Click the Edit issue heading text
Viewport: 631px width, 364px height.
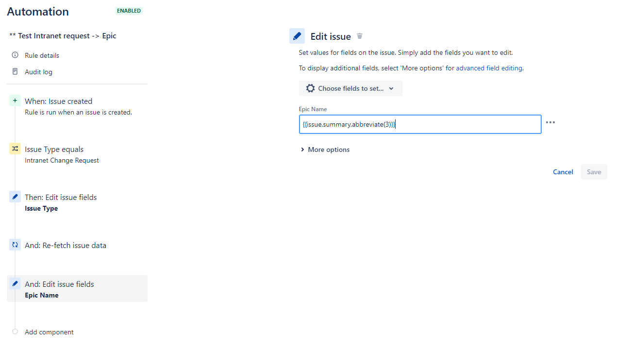point(331,36)
